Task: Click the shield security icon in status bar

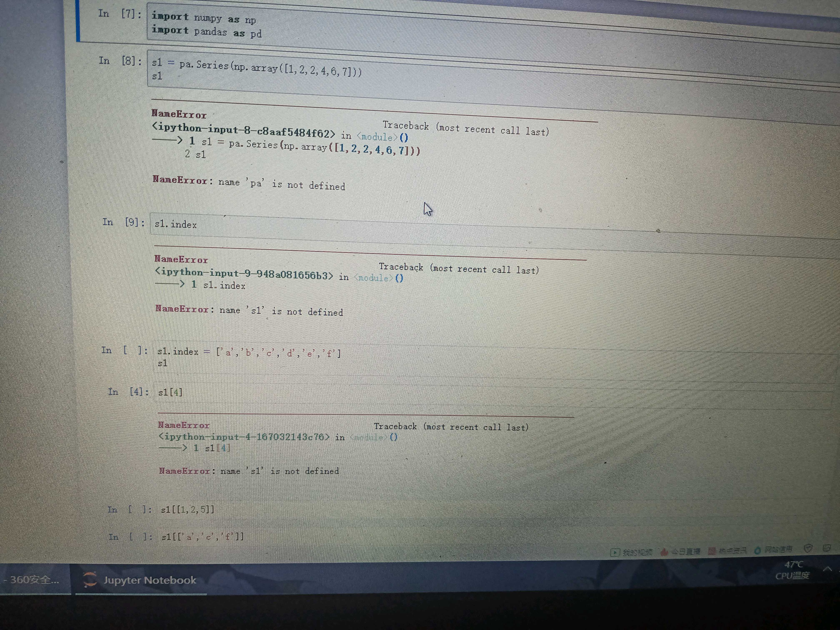Action: pos(808,548)
